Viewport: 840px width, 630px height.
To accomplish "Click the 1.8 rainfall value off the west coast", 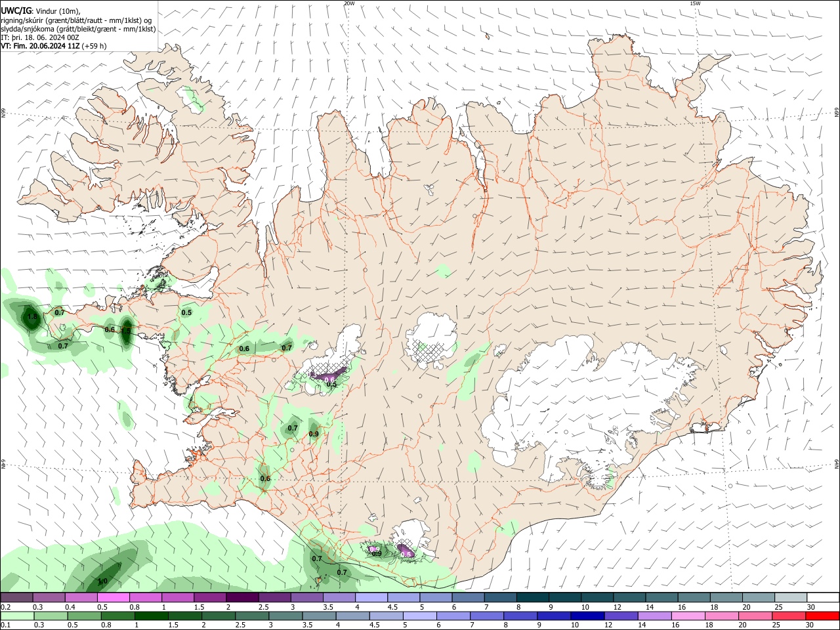I will pyautogui.click(x=31, y=318).
